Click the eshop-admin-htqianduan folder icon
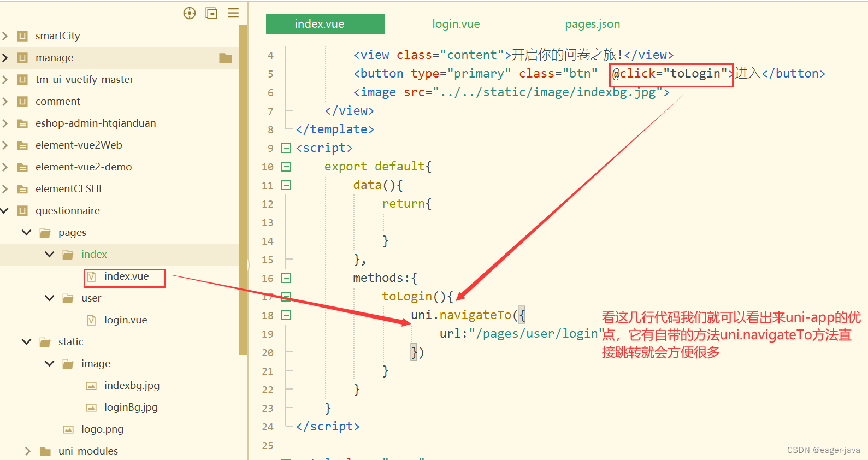Screen dimensions: 868x460 [22, 123]
